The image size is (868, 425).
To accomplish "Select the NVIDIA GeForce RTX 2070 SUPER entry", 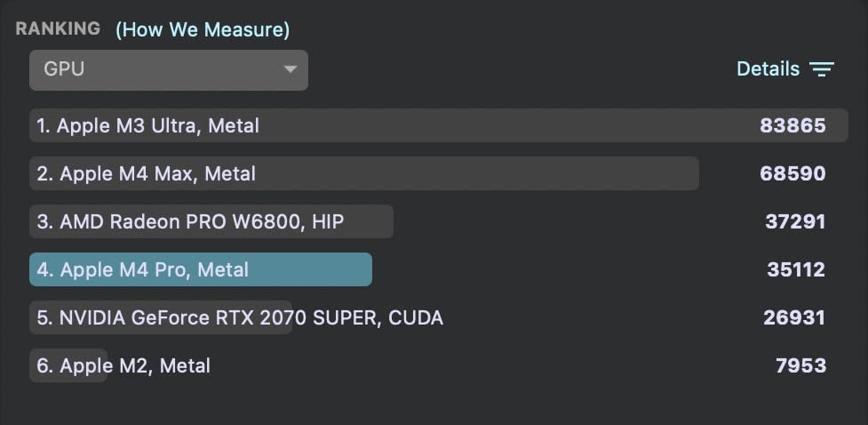I will [240, 317].
